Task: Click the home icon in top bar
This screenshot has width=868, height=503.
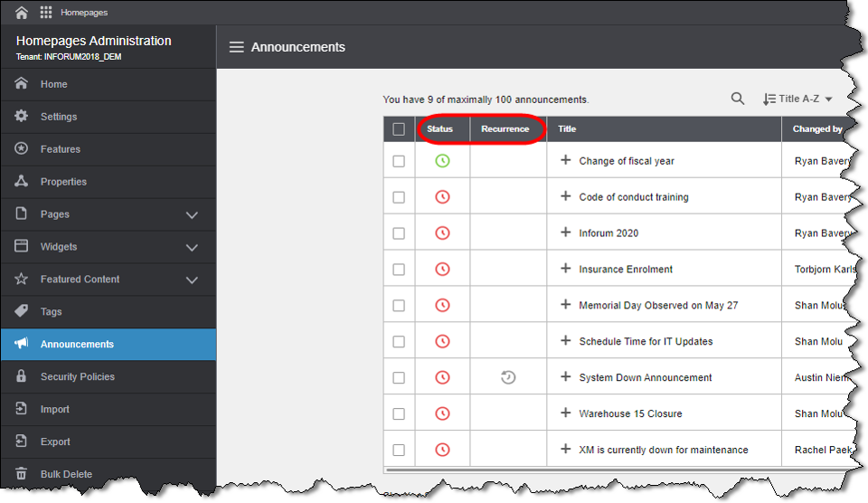Action: click(x=21, y=12)
